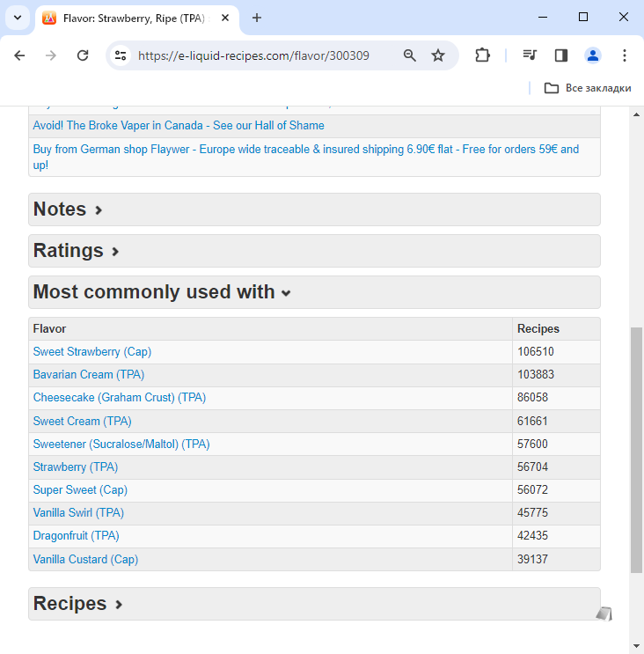The height and width of the screenshot is (654, 644).
Task: Open a new browser tab
Action: [257, 18]
